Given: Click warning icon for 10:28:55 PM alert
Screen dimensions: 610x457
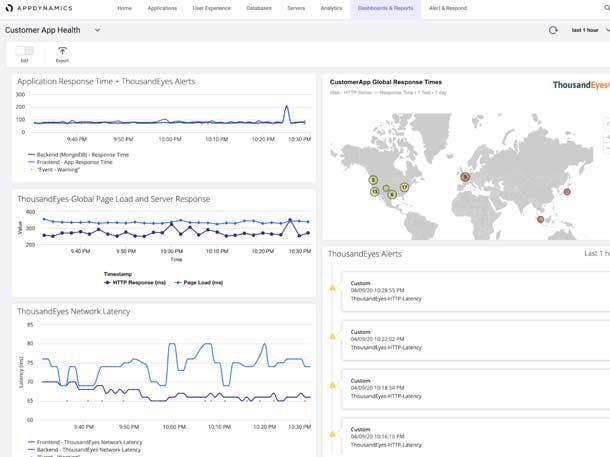Looking at the screenshot, I should [x=333, y=288].
